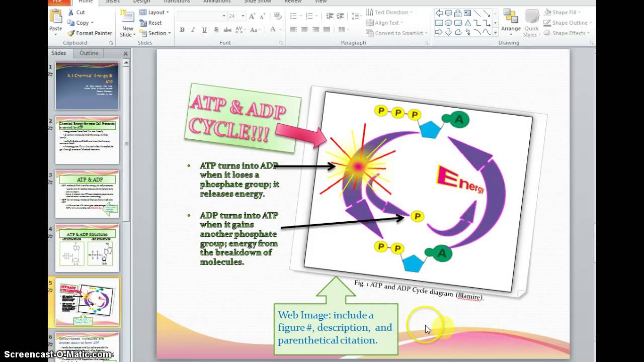Align text left in the Paragraph group
The width and height of the screenshot is (644, 362).
click(293, 30)
